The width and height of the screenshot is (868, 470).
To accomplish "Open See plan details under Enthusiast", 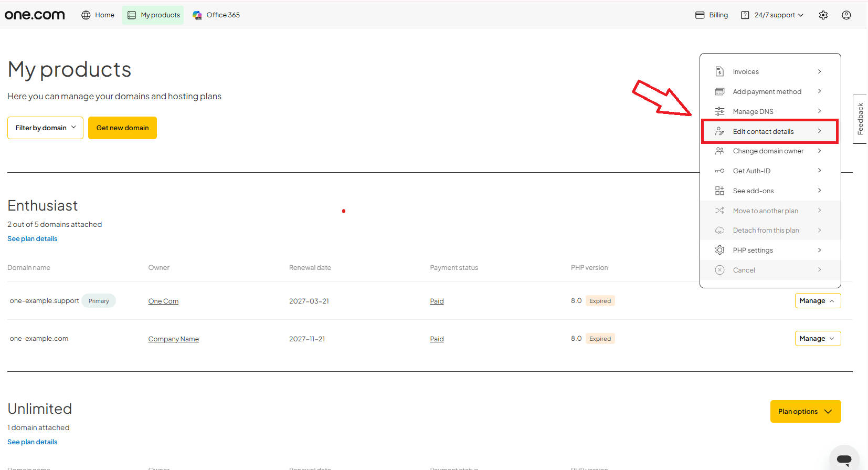I will click(x=33, y=238).
